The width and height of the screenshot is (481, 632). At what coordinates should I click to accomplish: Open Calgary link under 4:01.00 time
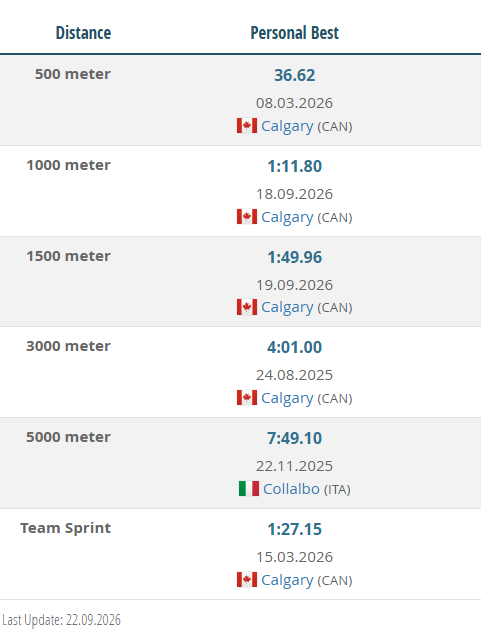(x=287, y=399)
